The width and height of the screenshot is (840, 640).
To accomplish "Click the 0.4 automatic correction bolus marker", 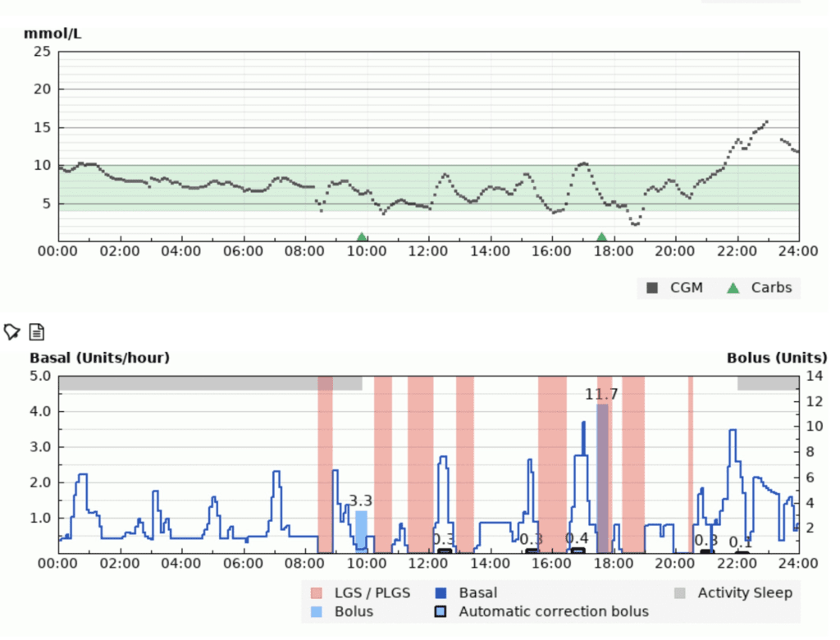I will [579, 551].
